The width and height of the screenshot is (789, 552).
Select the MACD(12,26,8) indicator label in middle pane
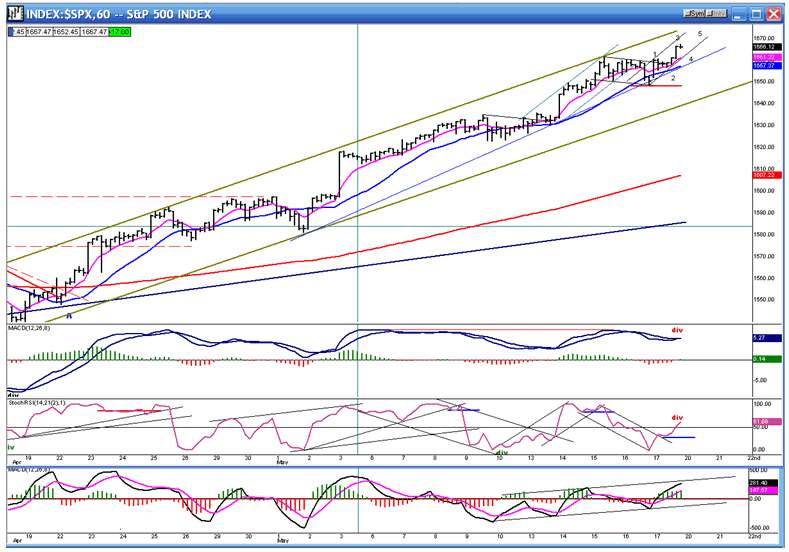tap(29, 328)
